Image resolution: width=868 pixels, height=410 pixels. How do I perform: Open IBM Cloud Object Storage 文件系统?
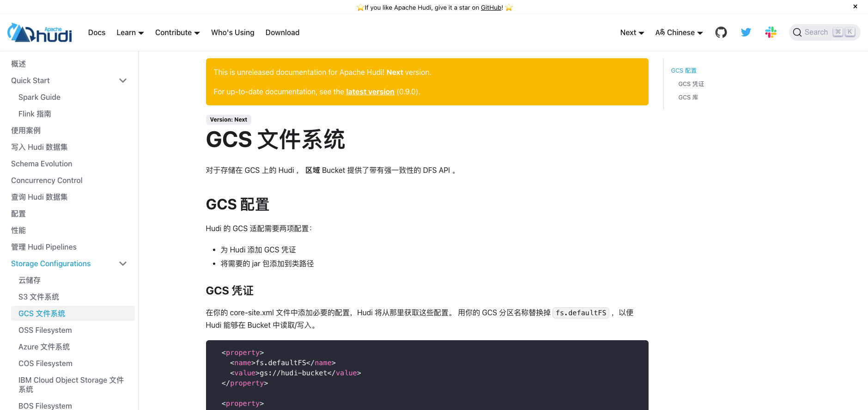tap(71, 385)
